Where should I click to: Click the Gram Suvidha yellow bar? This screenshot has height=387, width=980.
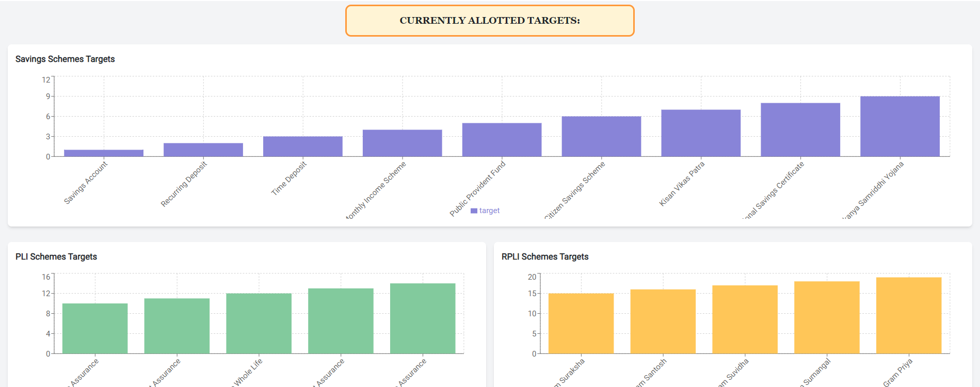tap(745, 319)
